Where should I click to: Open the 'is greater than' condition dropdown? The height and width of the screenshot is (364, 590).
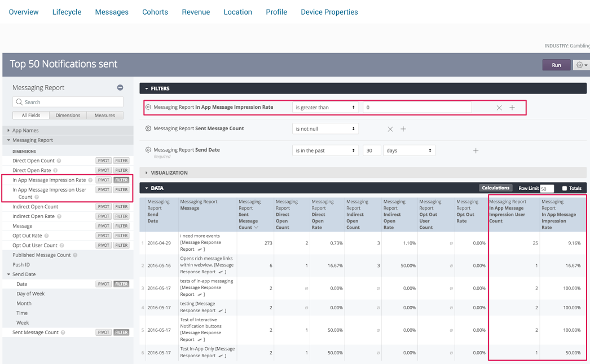(x=325, y=108)
